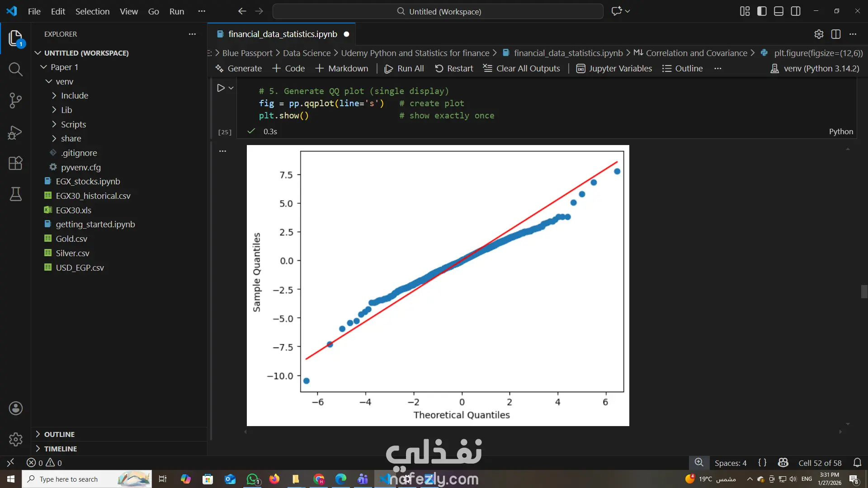868x488 pixels.
Task: Open the Testing flask view
Action: coord(15,194)
